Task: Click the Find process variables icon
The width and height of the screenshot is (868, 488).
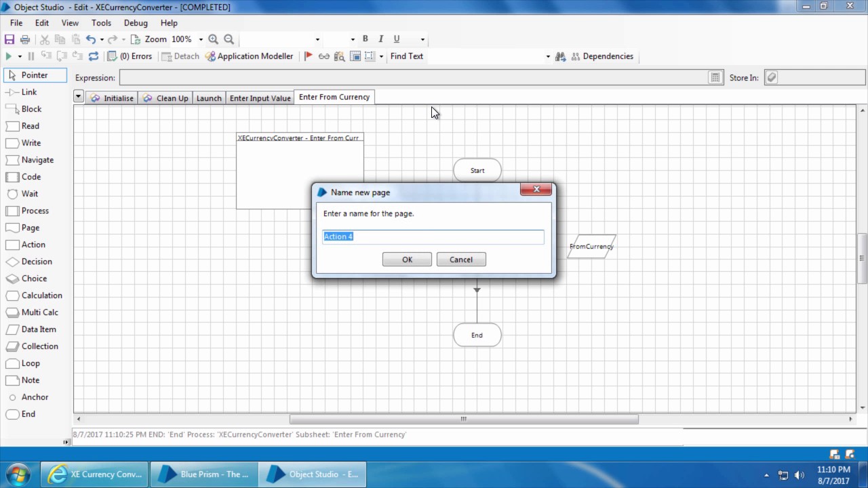Action: click(x=340, y=56)
